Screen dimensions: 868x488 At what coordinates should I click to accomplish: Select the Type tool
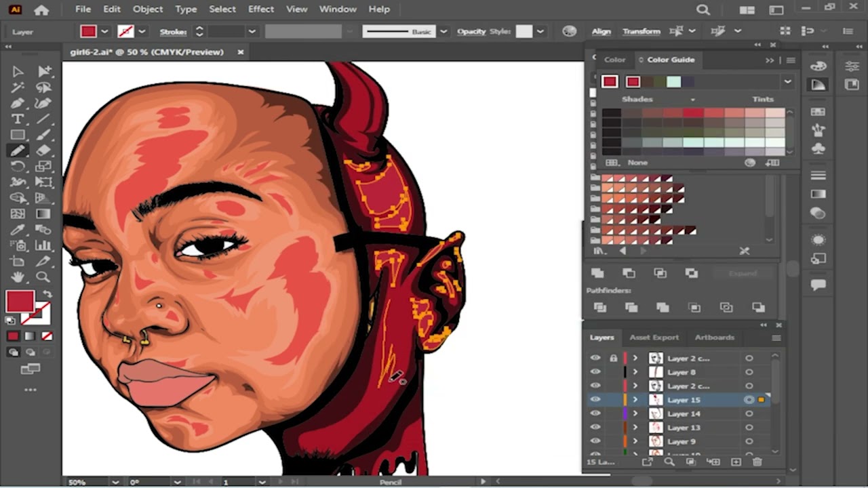[18, 119]
